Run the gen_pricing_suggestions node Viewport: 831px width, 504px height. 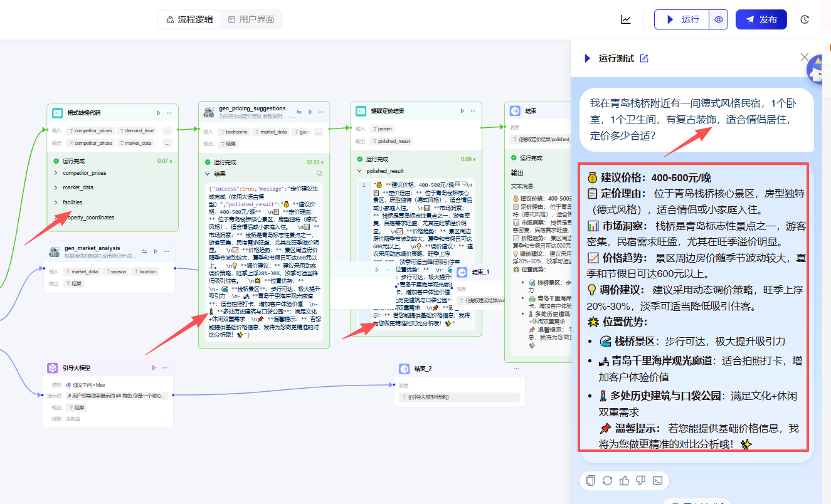click(x=310, y=112)
